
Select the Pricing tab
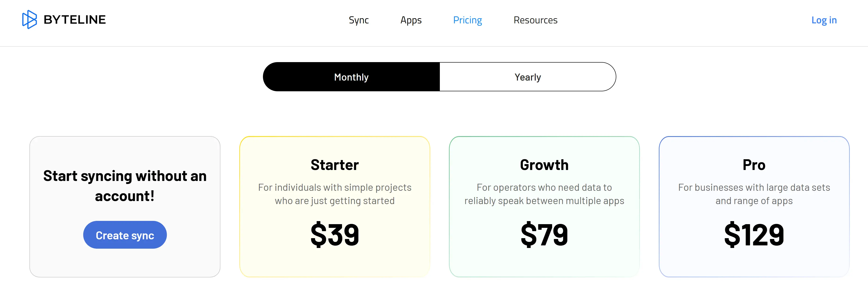[467, 20]
